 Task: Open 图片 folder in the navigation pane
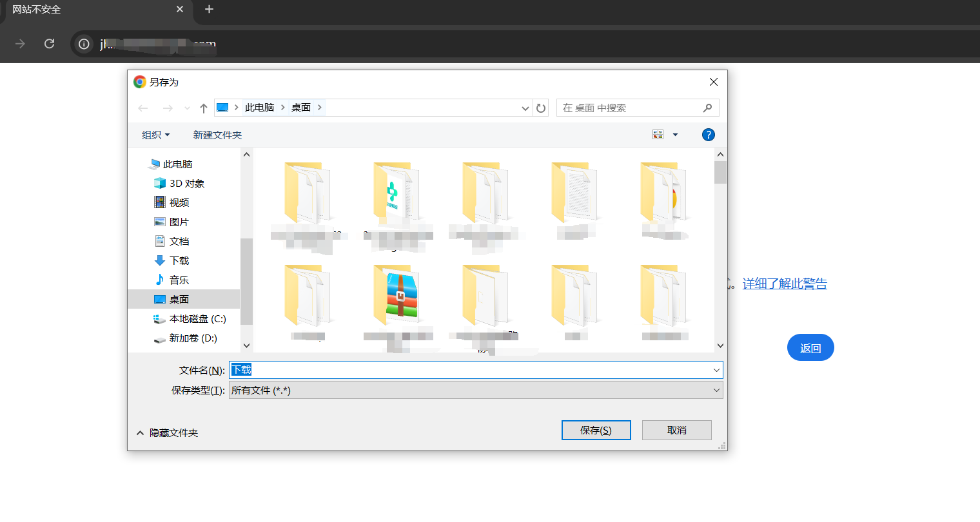171,222
